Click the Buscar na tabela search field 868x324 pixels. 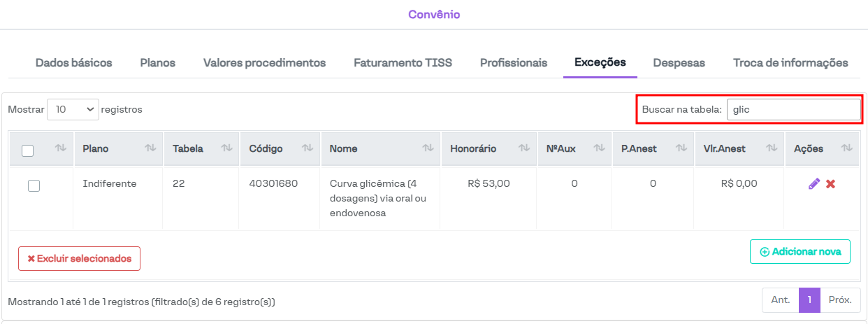[x=793, y=110]
